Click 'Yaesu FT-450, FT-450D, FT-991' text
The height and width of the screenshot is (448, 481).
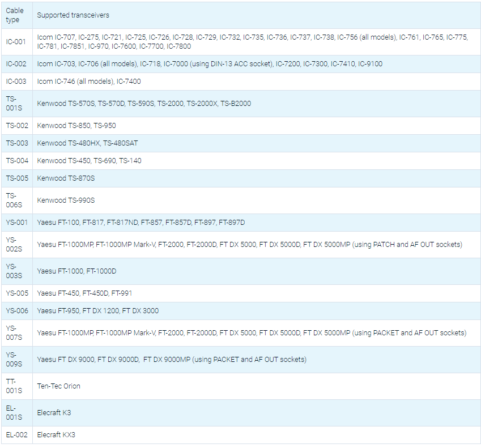(84, 293)
